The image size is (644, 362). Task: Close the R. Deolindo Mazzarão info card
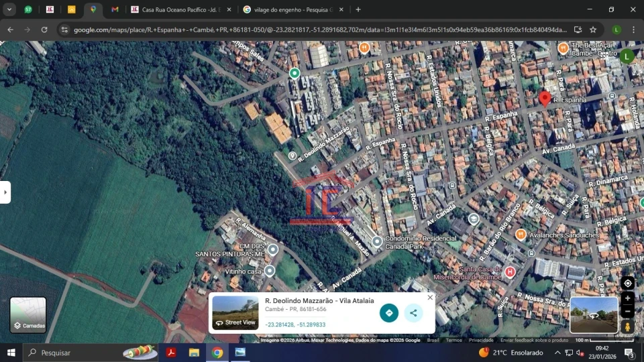430,298
